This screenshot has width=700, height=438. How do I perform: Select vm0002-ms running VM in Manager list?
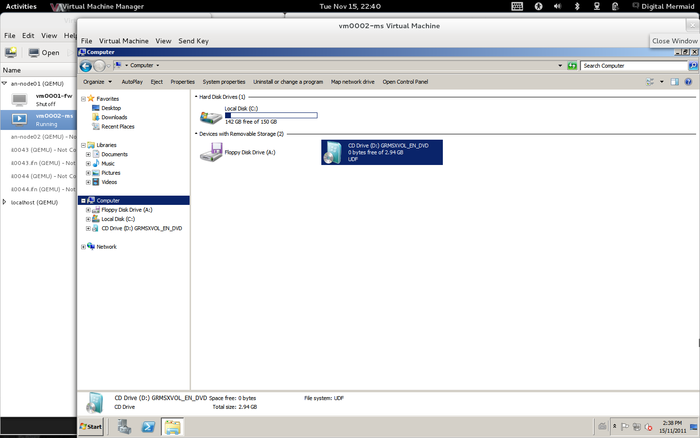click(x=38, y=120)
